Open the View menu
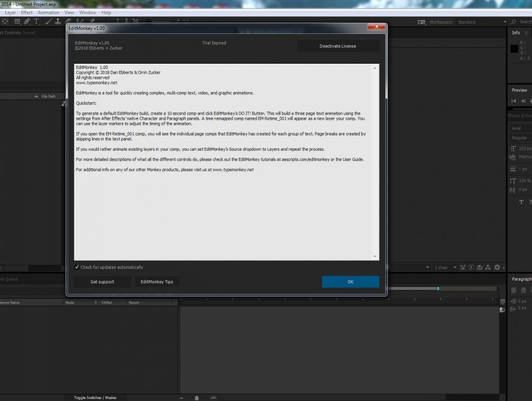Viewport: 532px width, 401px height. tap(69, 13)
